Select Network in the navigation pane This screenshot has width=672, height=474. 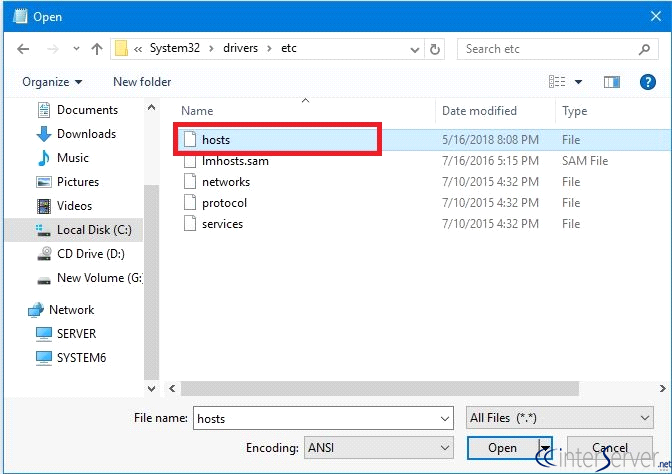(72, 310)
